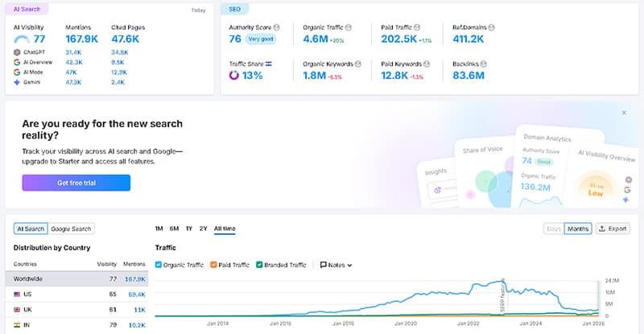Click the Today label in AI Search
The height and width of the screenshot is (334, 644).
[x=198, y=10]
